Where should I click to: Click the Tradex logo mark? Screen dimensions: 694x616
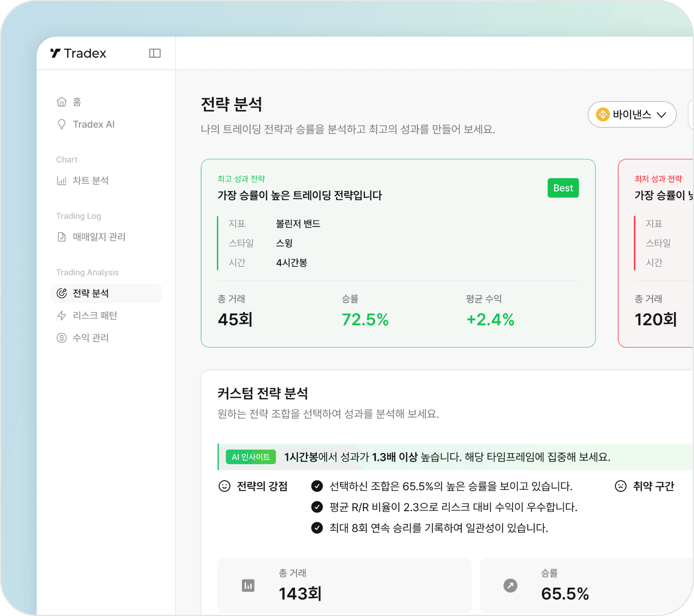pyautogui.click(x=55, y=53)
